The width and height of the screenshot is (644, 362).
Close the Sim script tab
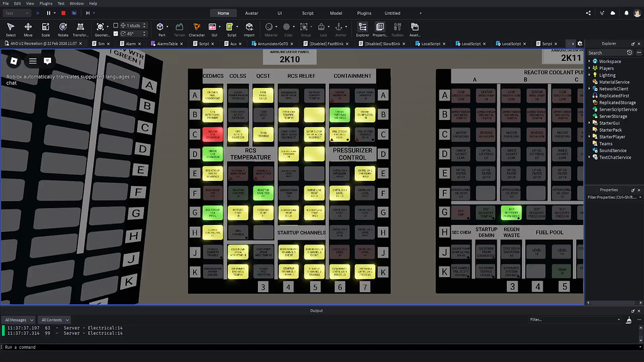coord(108,44)
